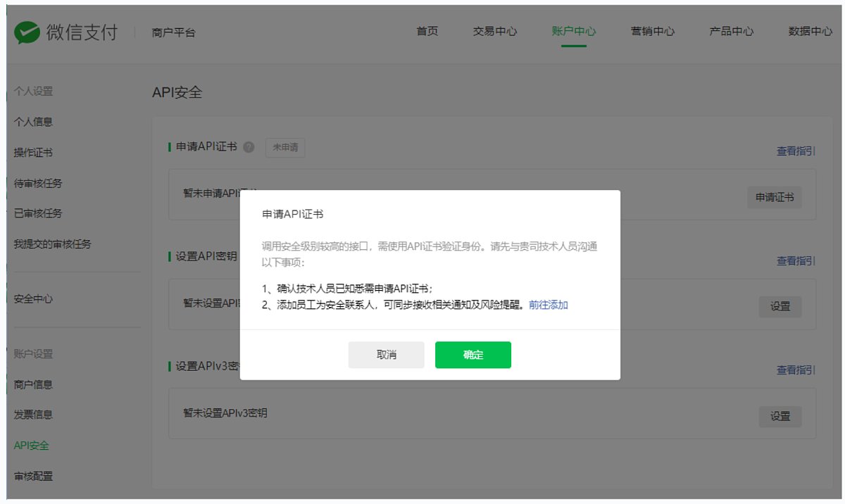The image size is (845, 504).
Task: Open 查看指引 link for 设置API密钥
Action: coord(796,261)
